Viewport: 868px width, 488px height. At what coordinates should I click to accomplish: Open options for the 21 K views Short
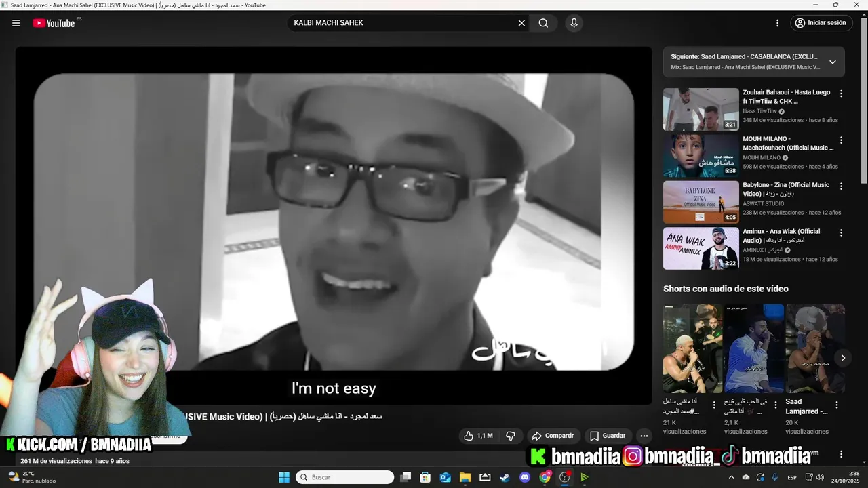pyautogui.click(x=713, y=405)
